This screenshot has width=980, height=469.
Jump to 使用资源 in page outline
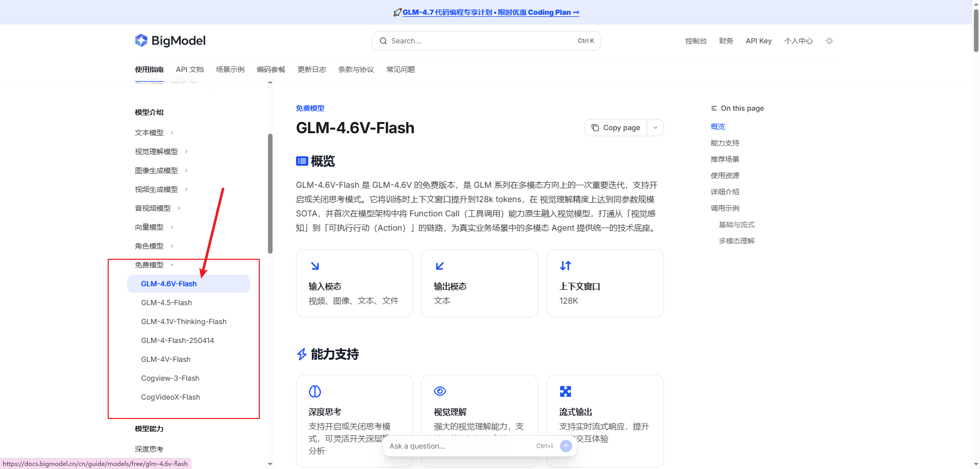[725, 176]
